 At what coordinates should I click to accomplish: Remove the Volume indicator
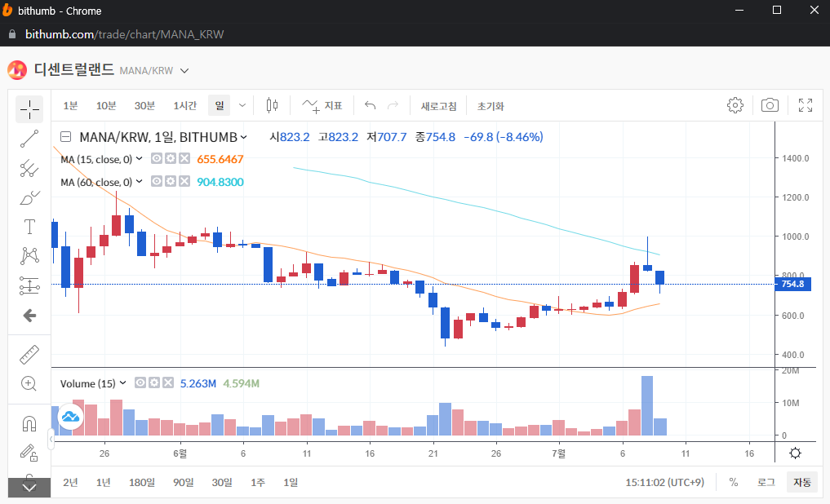click(168, 382)
